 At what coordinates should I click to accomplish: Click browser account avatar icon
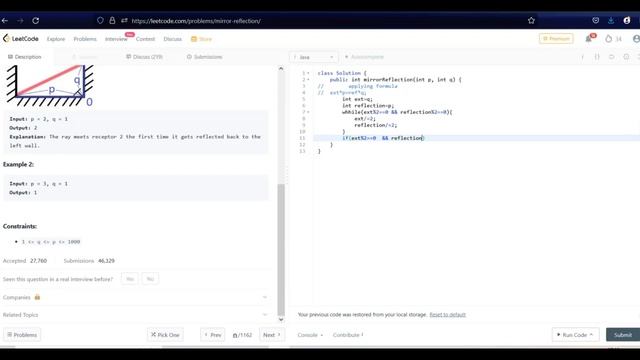click(x=627, y=20)
